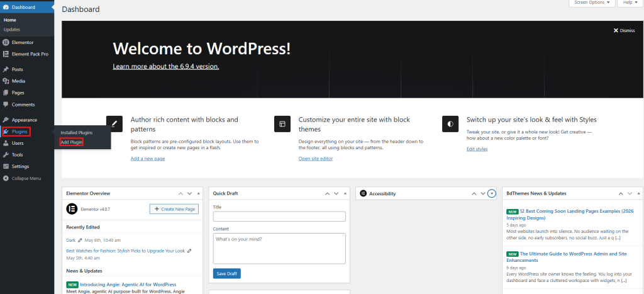The width and height of the screenshot is (644, 294).
Task: Move Quick Draft widget down
Action: [336, 193]
